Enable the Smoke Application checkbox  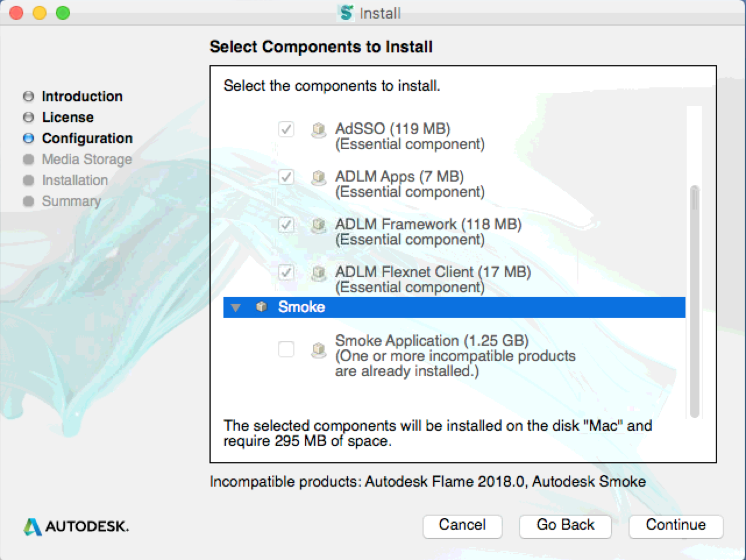tap(286, 349)
